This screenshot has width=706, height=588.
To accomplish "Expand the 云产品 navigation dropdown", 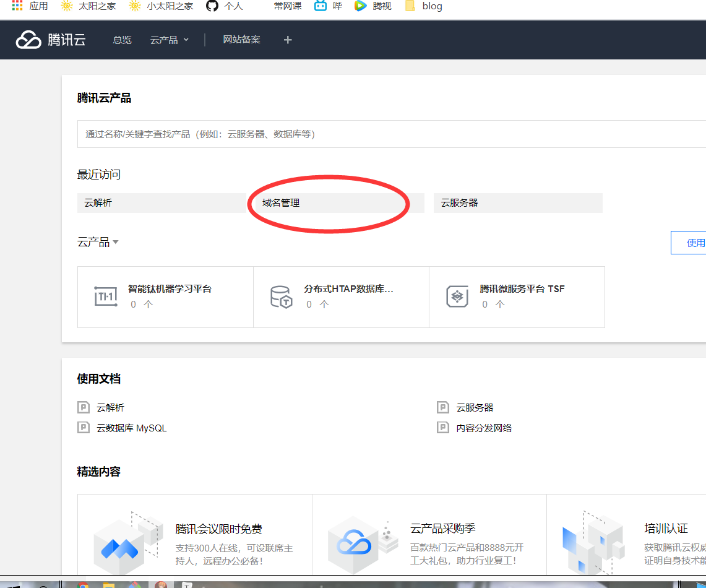I will point(170,40).
